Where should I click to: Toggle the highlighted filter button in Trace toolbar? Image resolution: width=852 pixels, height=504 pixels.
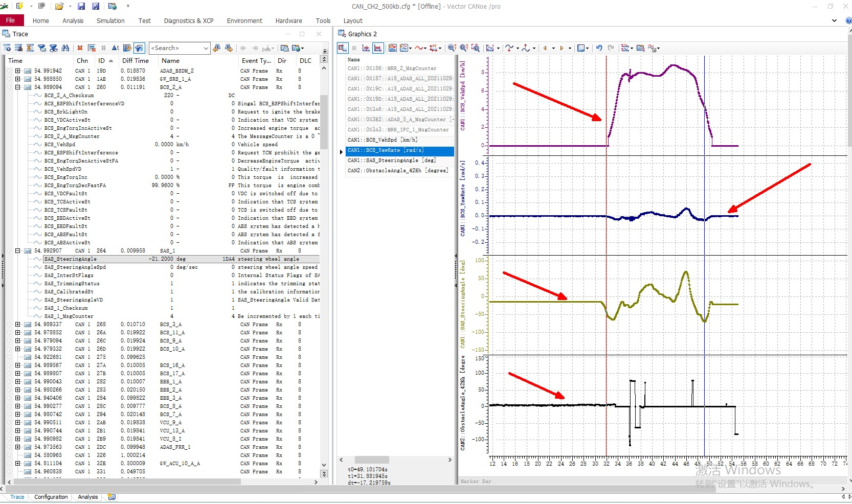(x=139, y=48)
